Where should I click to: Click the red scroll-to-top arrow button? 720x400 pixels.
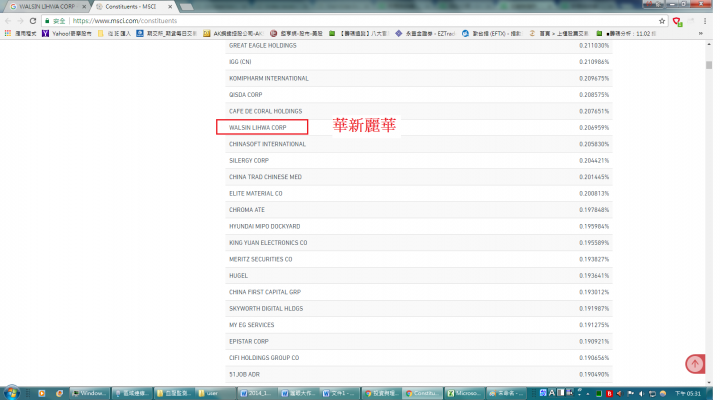pyautogui.click(x=695, y=364)
